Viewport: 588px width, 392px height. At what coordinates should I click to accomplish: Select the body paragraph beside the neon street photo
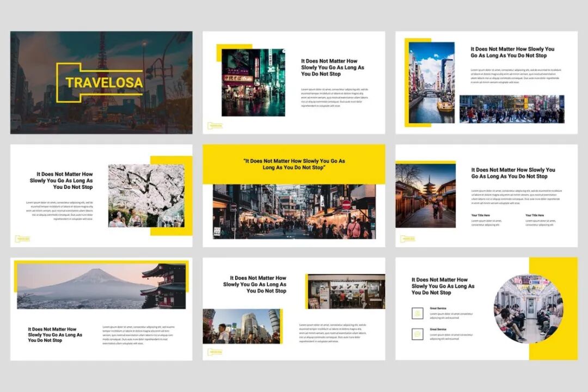334,97
